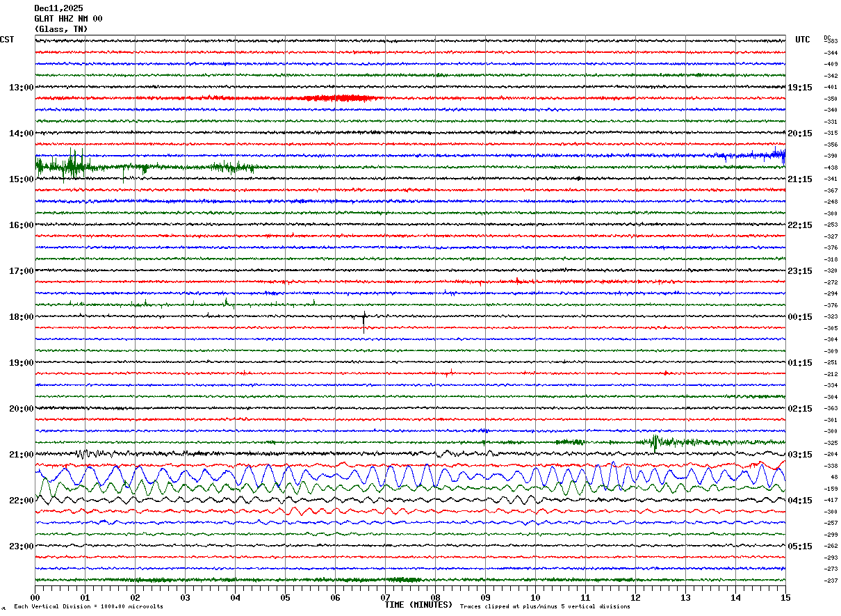Click the DC offset value 48

pos(833,478)
